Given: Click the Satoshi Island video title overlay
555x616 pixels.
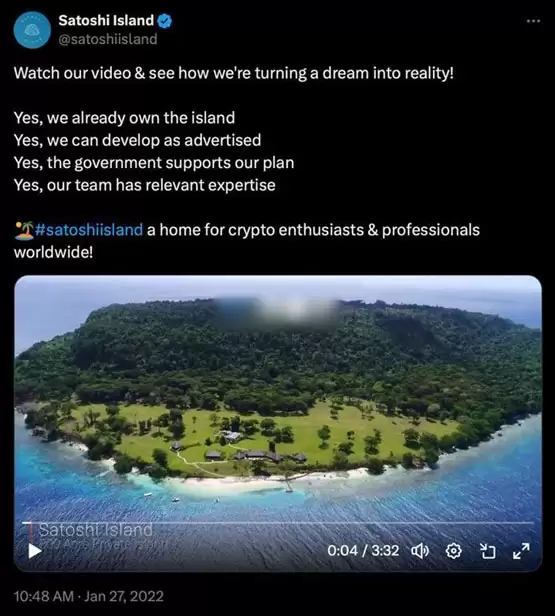Looking at the screenshot, I should [x=95, y=530].
